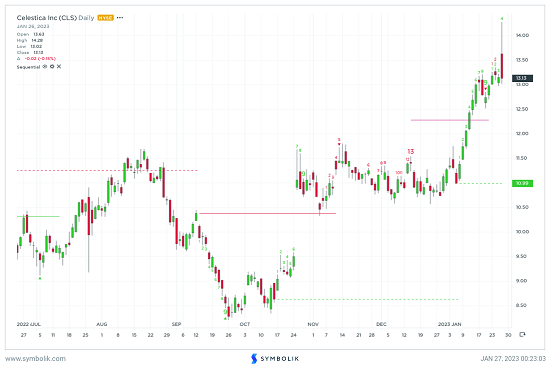
Task: Click the OCT month label on time axis
Action: 244,324
